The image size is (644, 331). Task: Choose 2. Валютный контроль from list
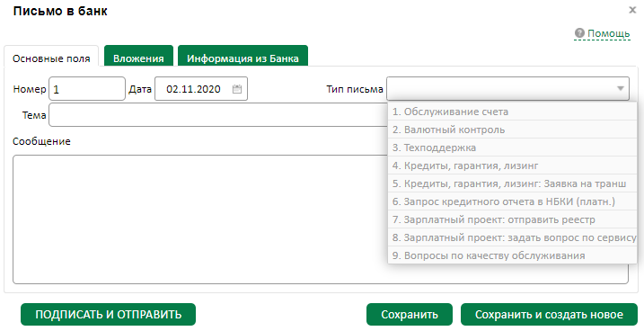[512, 130]
